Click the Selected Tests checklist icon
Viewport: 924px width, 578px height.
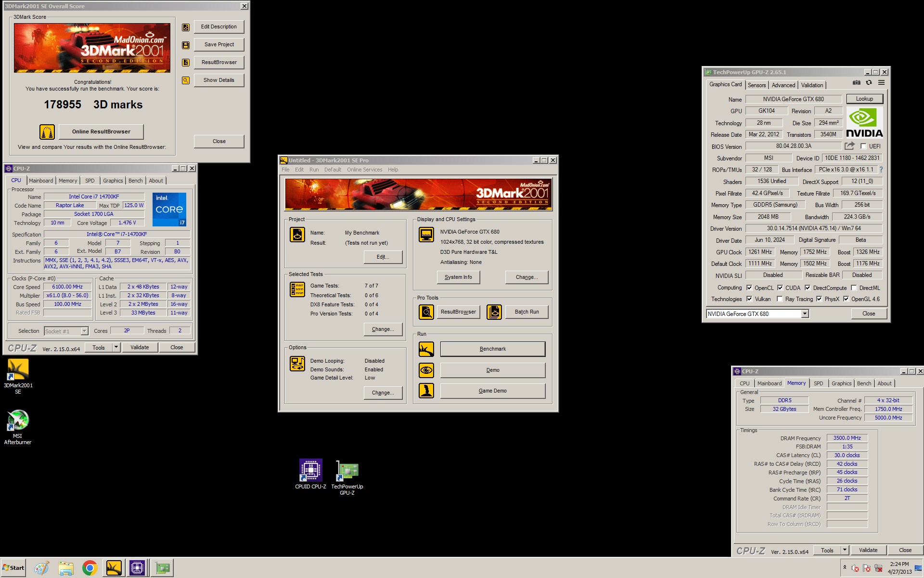tap(297, 289)
